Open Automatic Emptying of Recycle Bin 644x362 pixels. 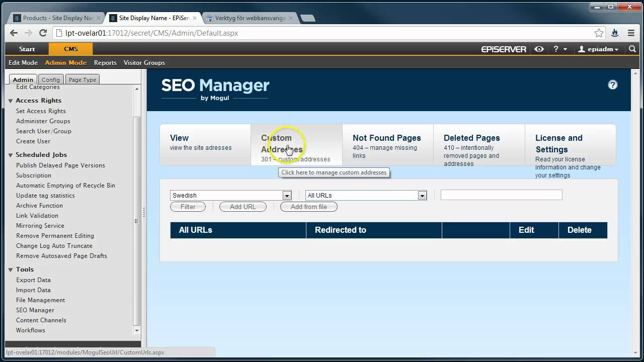65,186
